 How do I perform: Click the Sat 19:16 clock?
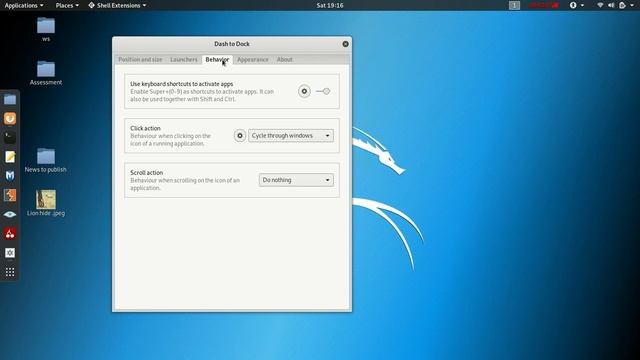pos(330,5)
